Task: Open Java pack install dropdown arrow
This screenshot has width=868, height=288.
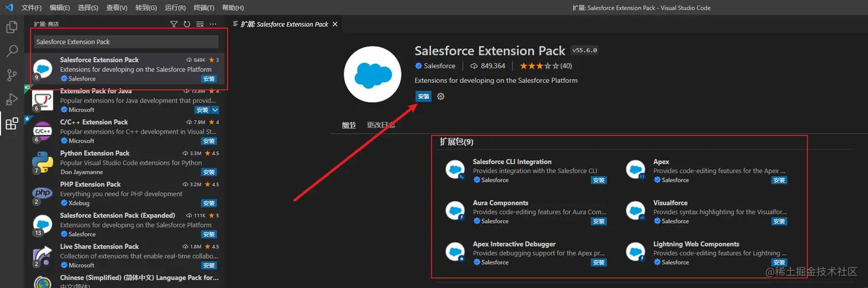Action: coord(215,110)
